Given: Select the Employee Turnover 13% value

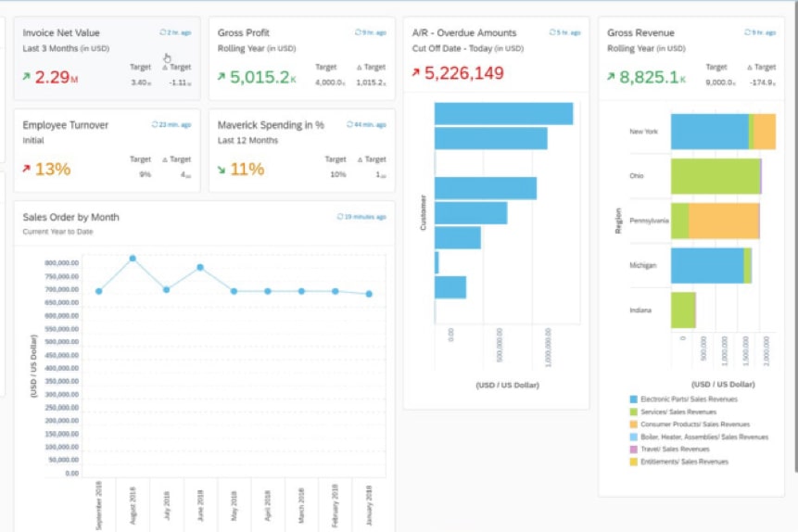Looking at the screenshot, I should point(53,170).
